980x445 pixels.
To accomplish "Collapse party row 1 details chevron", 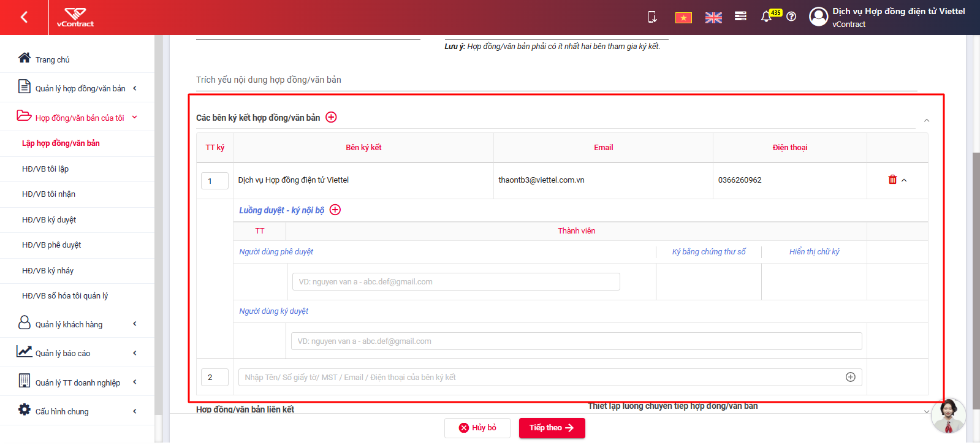I will [904, 180].
